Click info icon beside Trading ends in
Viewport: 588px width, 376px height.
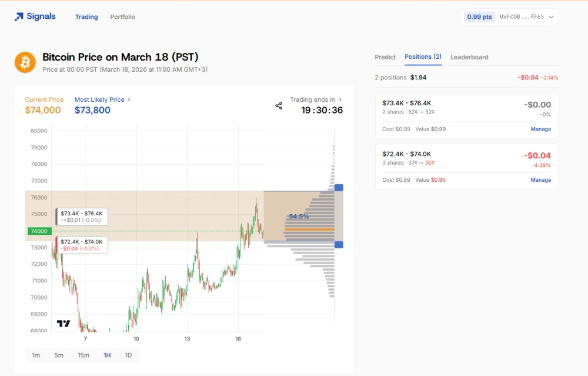coord(340,100)
